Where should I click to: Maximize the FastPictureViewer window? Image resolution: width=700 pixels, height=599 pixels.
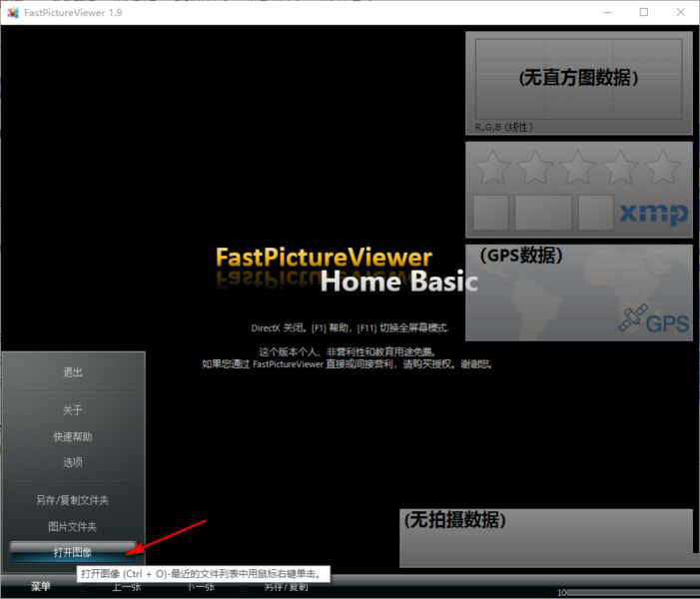(644, 12)
